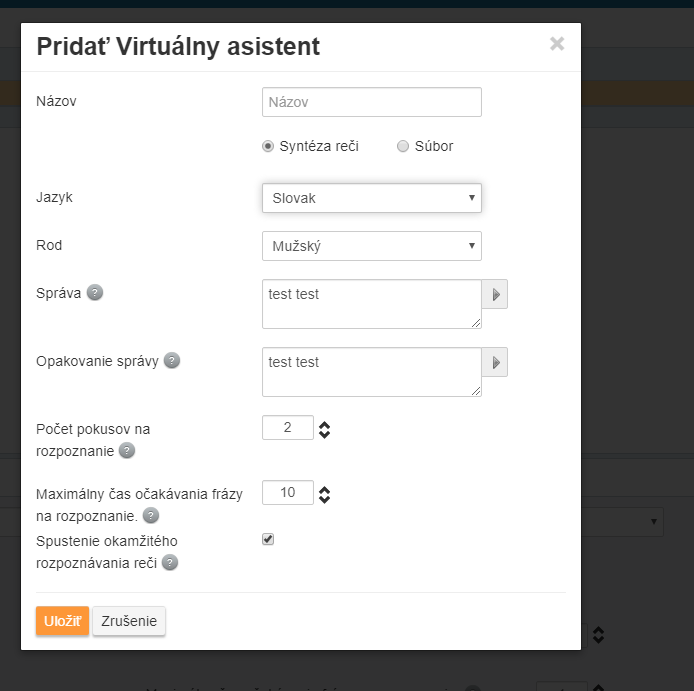Click the Správa help question icon
Screen dimensions: 694x691
pyautogui.click(x=95, y=293)
